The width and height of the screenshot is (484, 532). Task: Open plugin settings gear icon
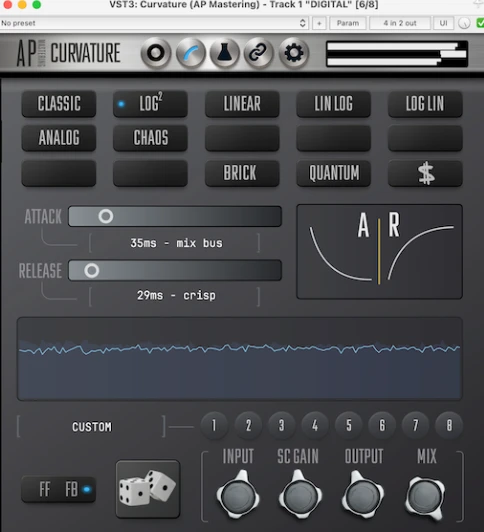(293, 53)
